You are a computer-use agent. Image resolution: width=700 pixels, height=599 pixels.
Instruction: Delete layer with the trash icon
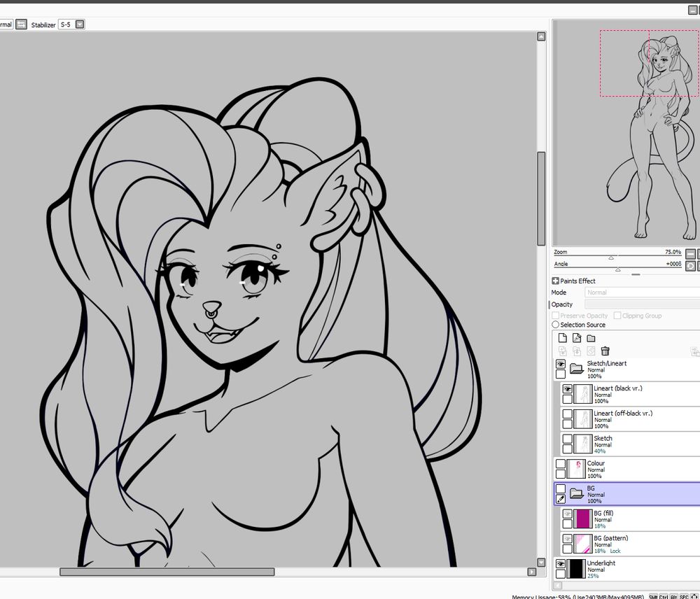click(x=605, y=351)
